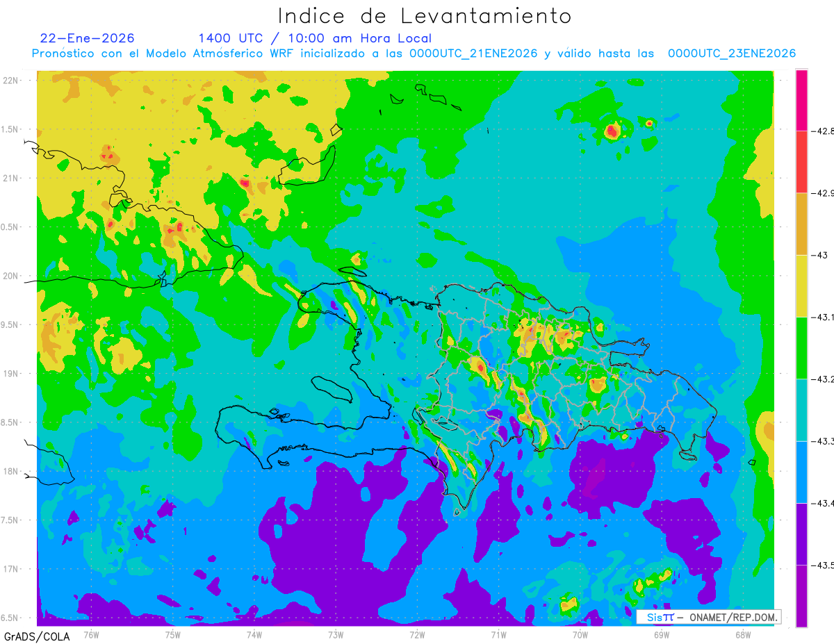Click the legend value "-43.4"
Screen dimensions: 834x644
(x=824, y=503)
